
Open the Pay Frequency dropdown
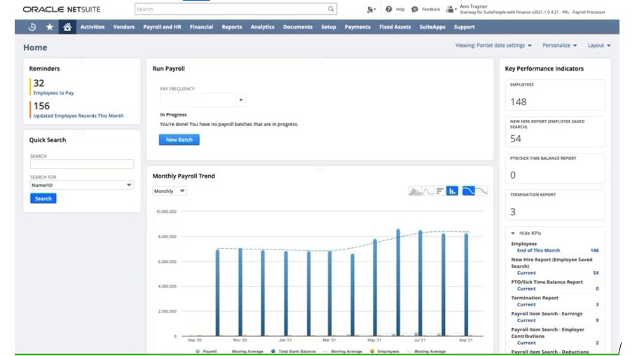(x=203, y=100)
